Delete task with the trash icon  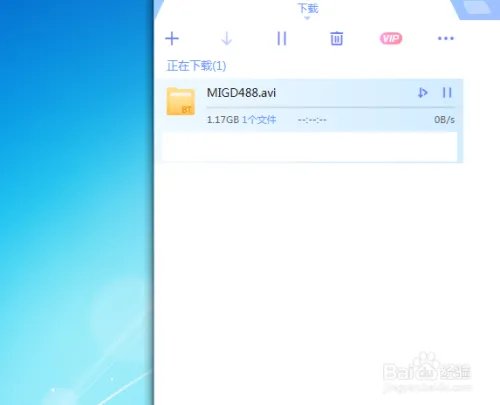pyautogui.click(x=336, y=39)
